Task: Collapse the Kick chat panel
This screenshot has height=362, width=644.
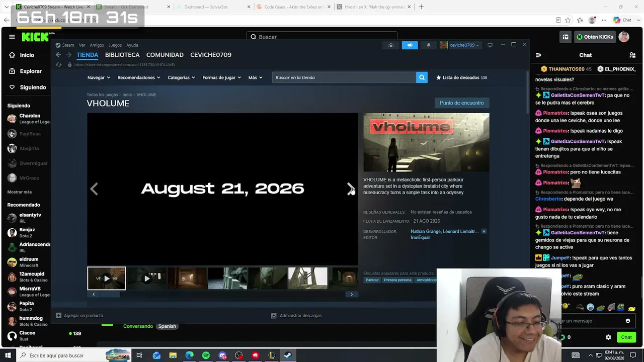Action: coord(538,55)
